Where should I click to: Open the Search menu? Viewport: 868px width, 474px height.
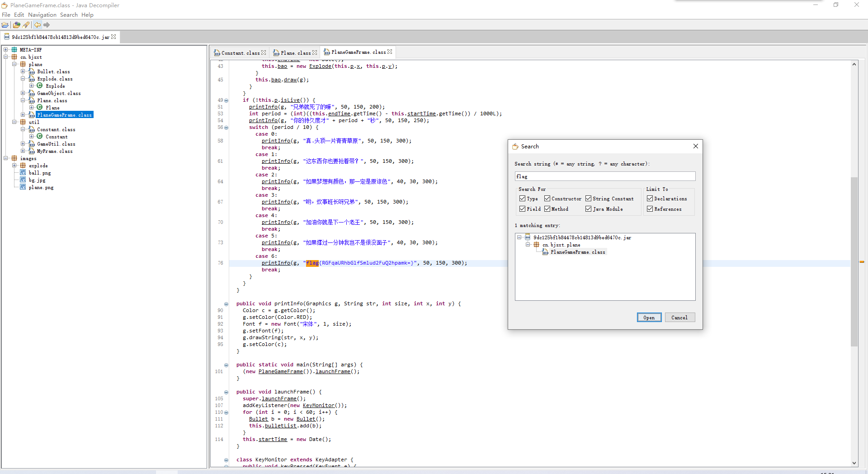tap(69, 15)
